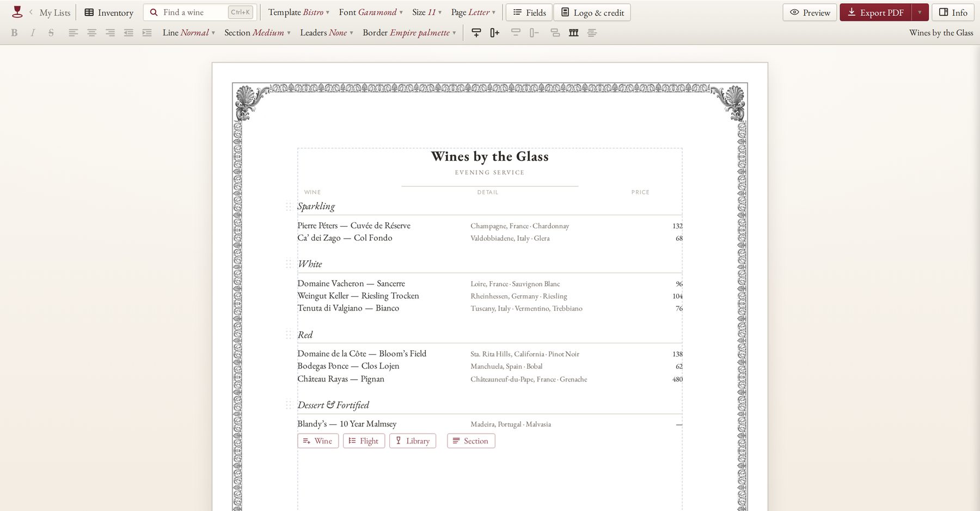Click the Wines by the Glass title
The height and width of the screenshot is (511, 980).
490,156
